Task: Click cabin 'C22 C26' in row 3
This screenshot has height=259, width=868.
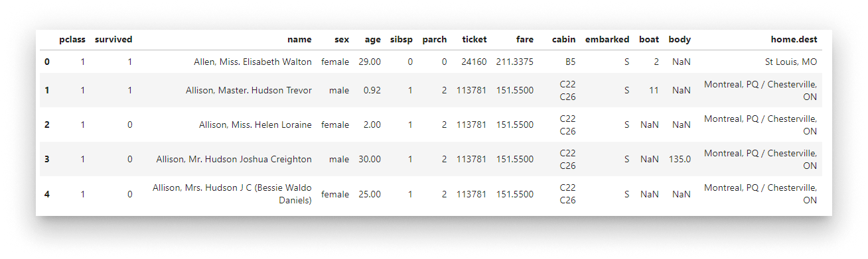Action: 567,159
